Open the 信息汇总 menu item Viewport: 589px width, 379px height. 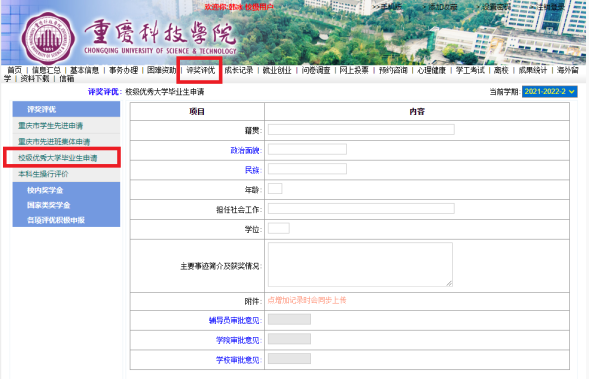click(46, 70)
